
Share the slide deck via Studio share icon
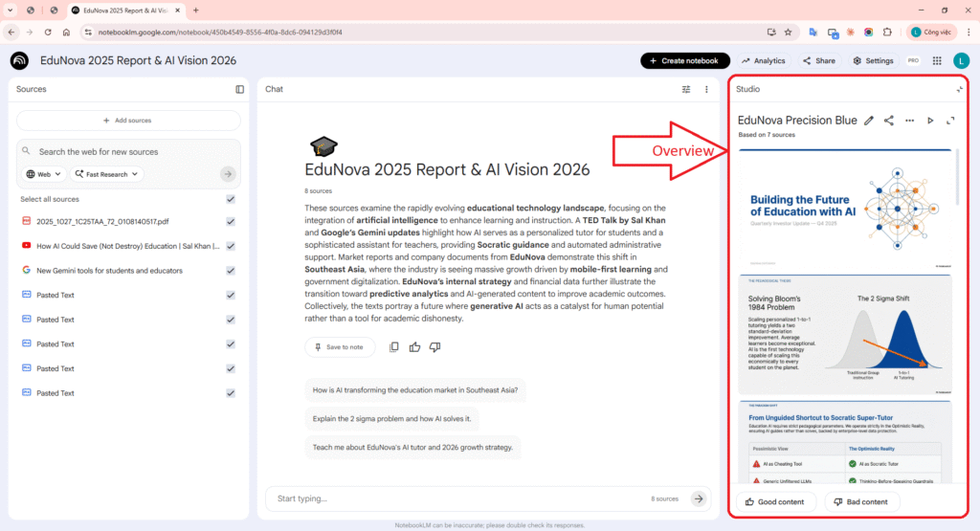coord(889,121)
